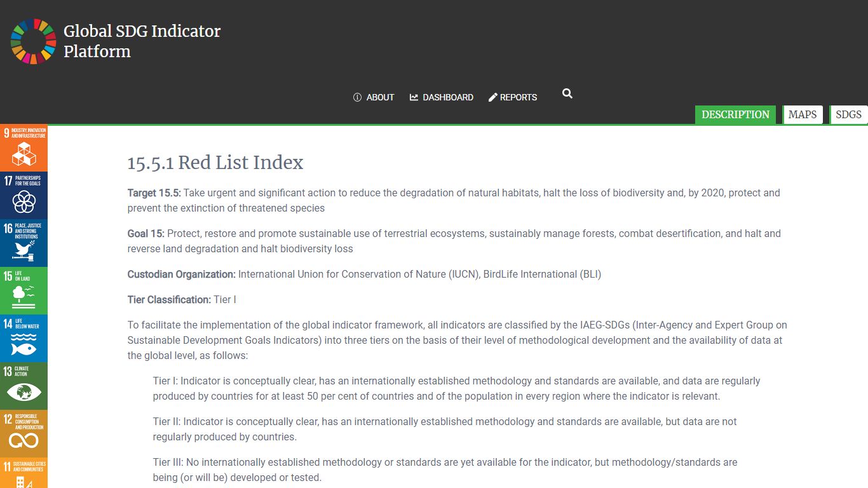Click the 'Tier Classification:' label

[x=169, y=299]
